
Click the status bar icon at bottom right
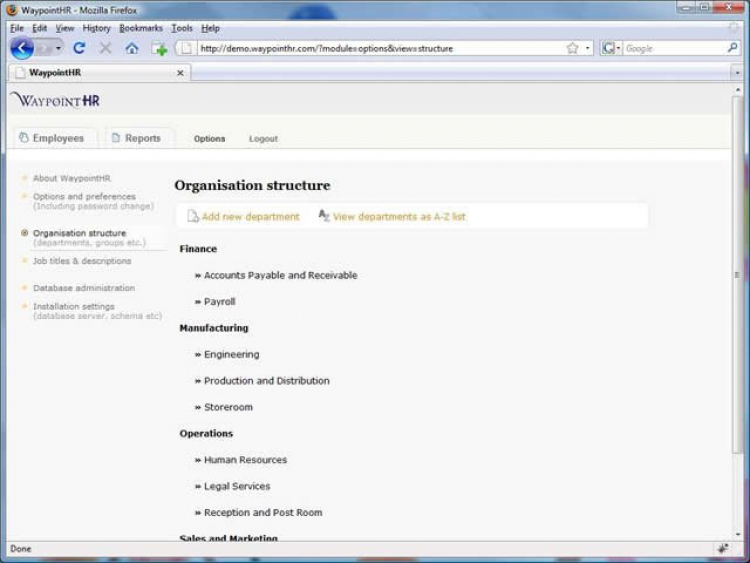(x=723, y=548)
